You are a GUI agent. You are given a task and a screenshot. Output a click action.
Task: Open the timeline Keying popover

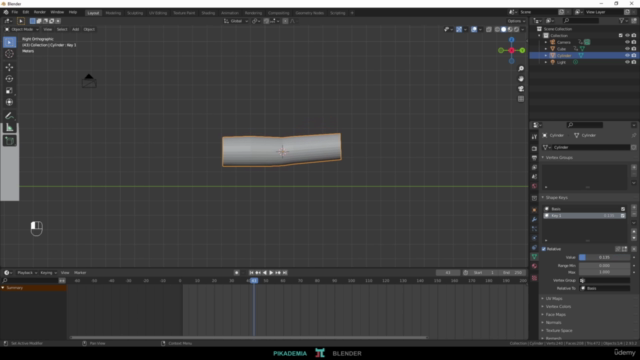pyautogui.click(x=48, y=273)
